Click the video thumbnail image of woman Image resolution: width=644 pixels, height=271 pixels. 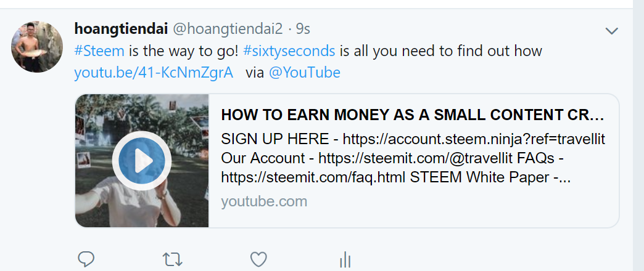(x=142, y=161)
